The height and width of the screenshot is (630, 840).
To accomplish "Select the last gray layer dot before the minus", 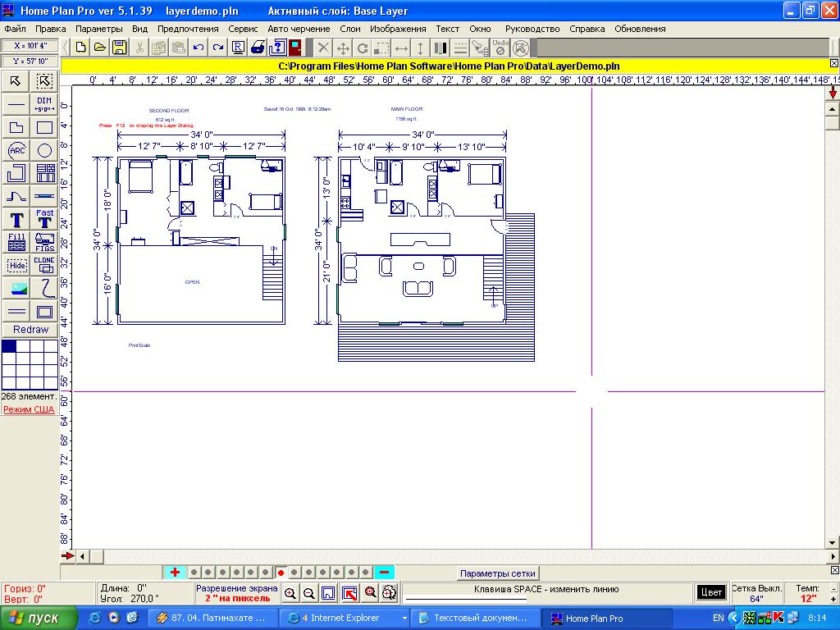I will (365, 573).
